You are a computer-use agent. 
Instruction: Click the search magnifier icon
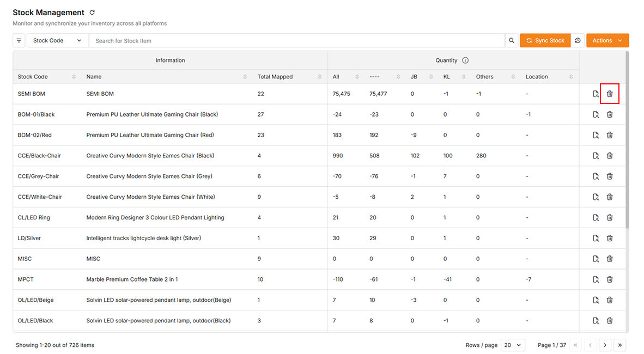512,41
